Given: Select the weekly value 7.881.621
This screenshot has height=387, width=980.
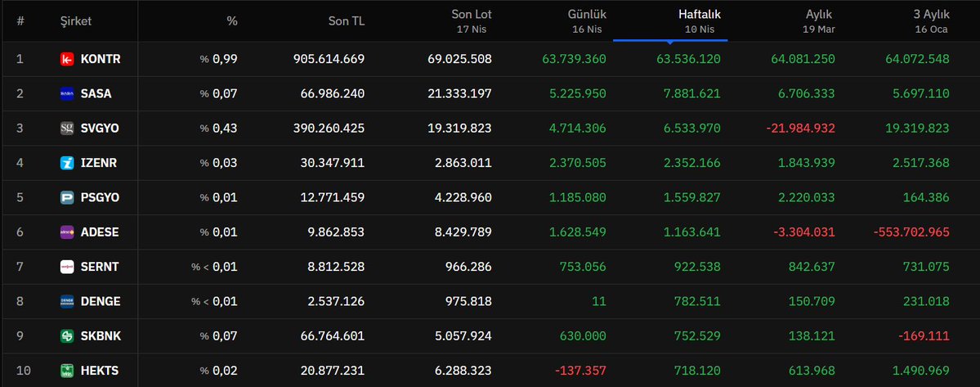Looking at the screenshot, I should 692,94.
